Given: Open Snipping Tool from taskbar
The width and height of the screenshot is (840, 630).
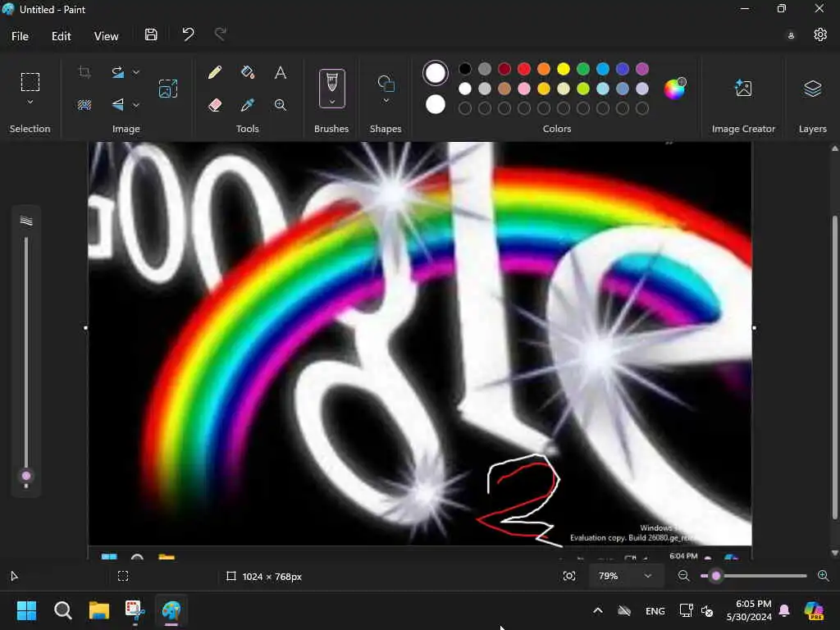Looking at the screenshot, I should pos(135,610).
